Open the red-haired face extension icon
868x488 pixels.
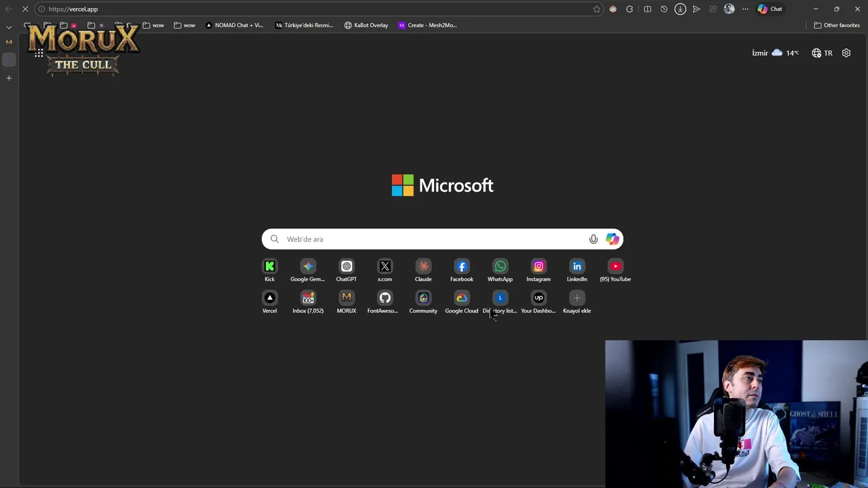[x=613, y=9]
